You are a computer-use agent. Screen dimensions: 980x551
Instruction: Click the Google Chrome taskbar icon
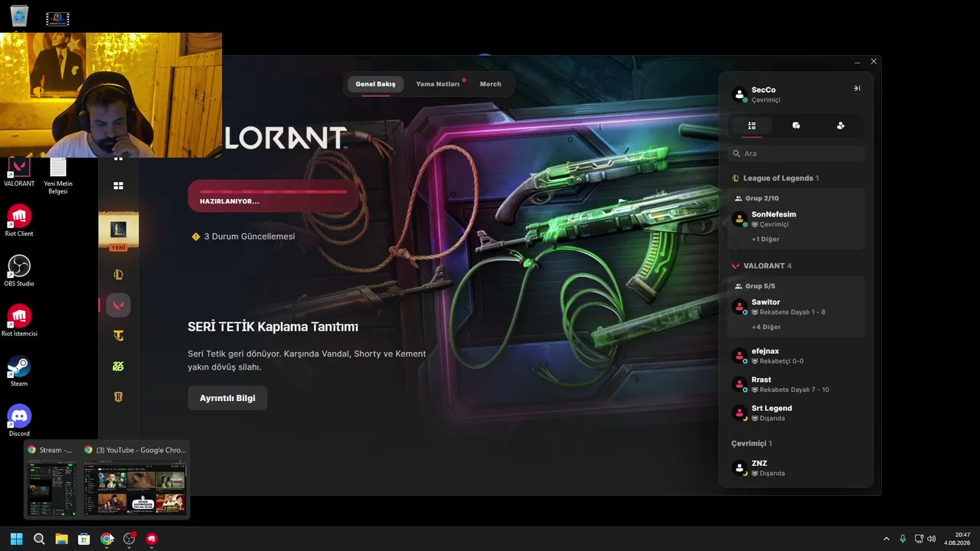106,539
